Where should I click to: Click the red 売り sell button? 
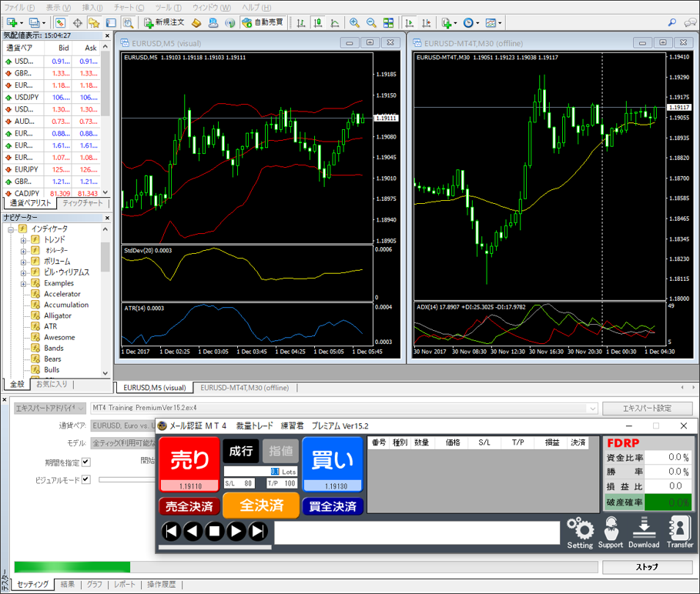coord(189,460)
